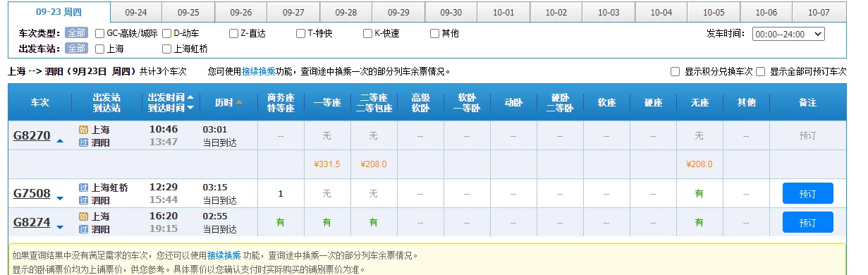Click the 过 badge beside 泗阳 for G7508

pyautogui.click(x=83, y=200)
